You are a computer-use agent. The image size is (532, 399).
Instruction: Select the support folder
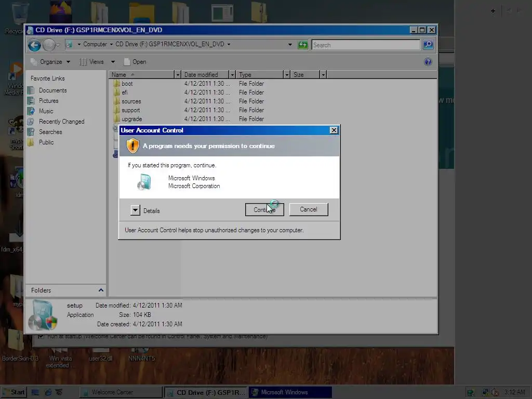point(130,110)
